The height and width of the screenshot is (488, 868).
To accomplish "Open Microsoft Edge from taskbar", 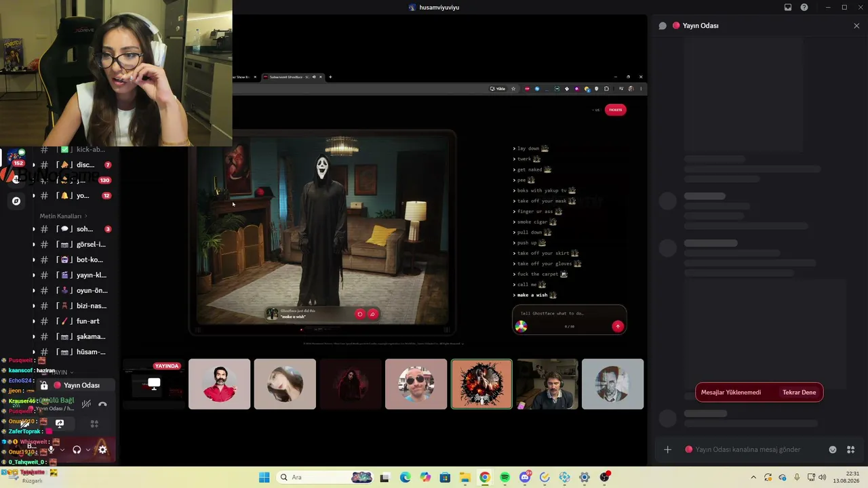I will [x=406, y=477].
